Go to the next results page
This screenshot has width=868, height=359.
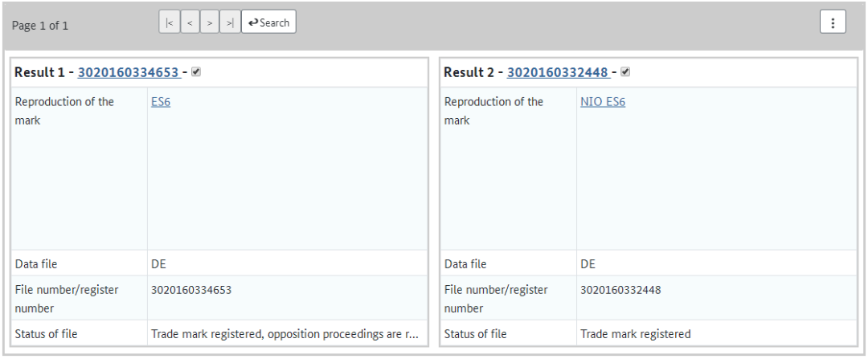point(209,22)
